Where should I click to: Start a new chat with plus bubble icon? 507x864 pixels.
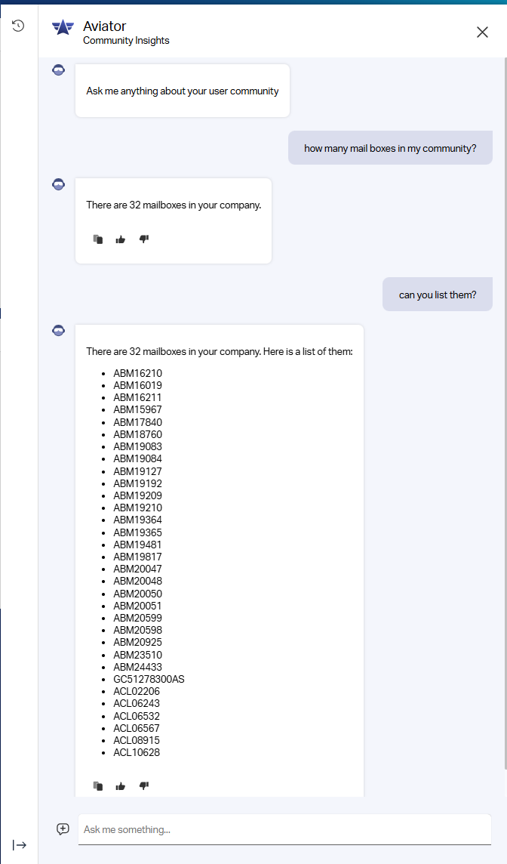click(63, 829)
